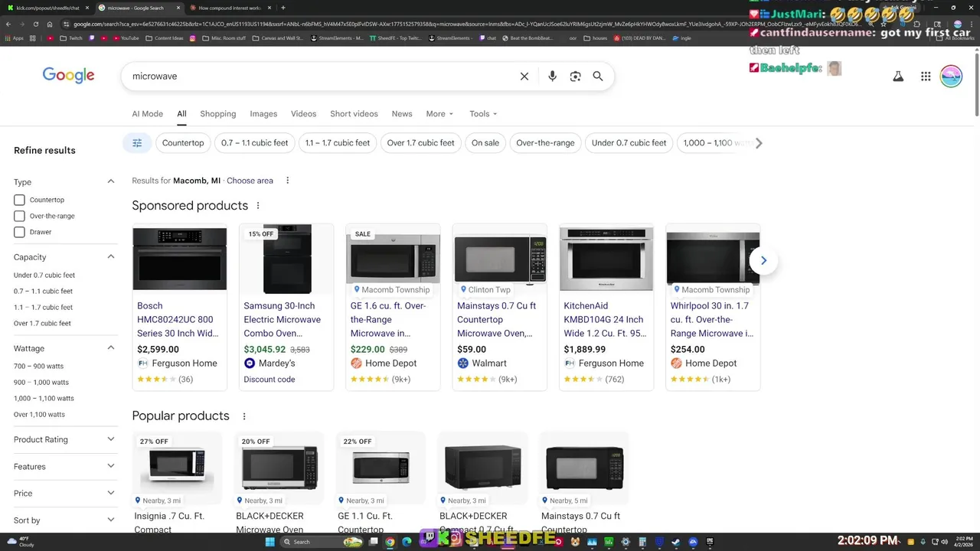Show more filter chips with arrow

click(x=759, y=143)
